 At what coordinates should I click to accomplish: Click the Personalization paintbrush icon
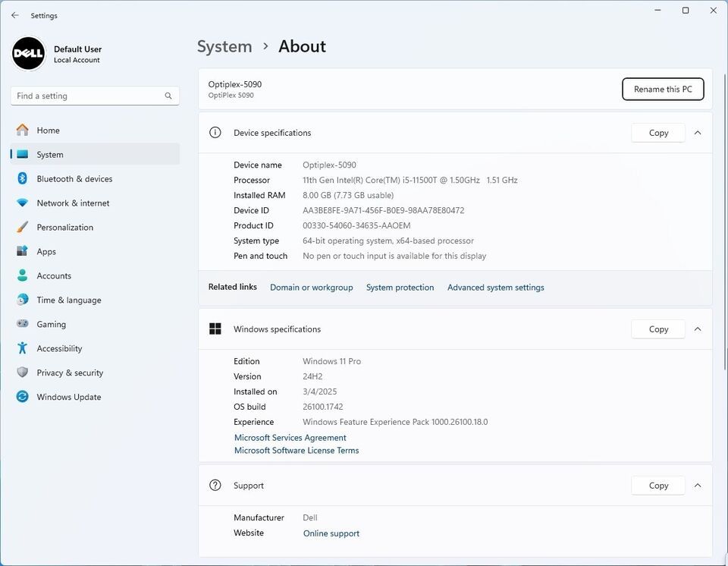point(22,228)
